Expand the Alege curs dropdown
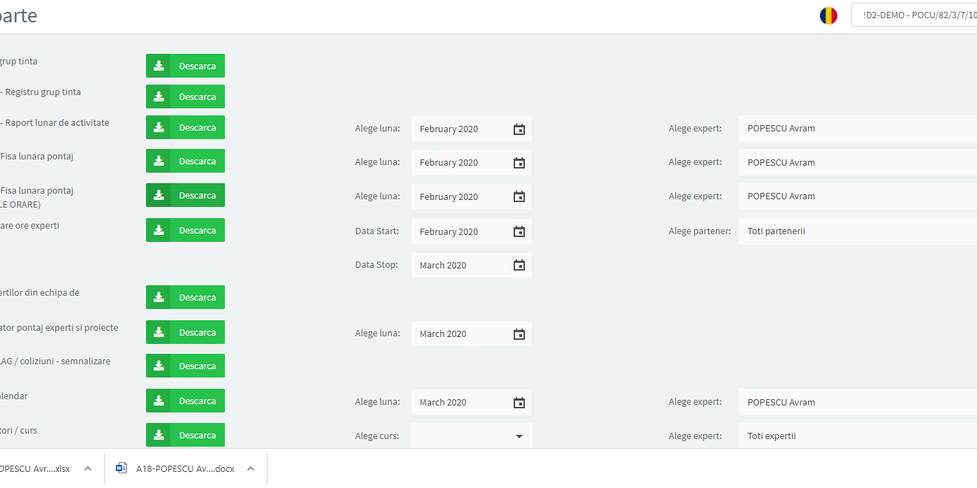977x488 pixels. pyautogui.click(x=519, y=436)
